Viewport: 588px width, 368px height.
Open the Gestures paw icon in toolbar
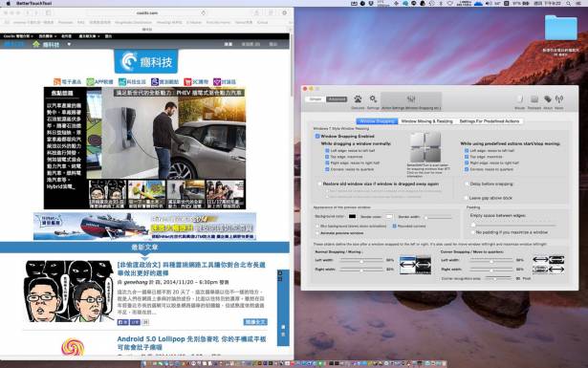point(358,99)
